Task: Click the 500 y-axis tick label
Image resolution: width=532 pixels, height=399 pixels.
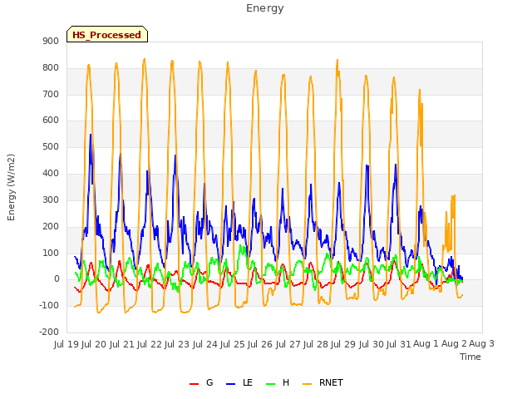Action: point(51,147)
